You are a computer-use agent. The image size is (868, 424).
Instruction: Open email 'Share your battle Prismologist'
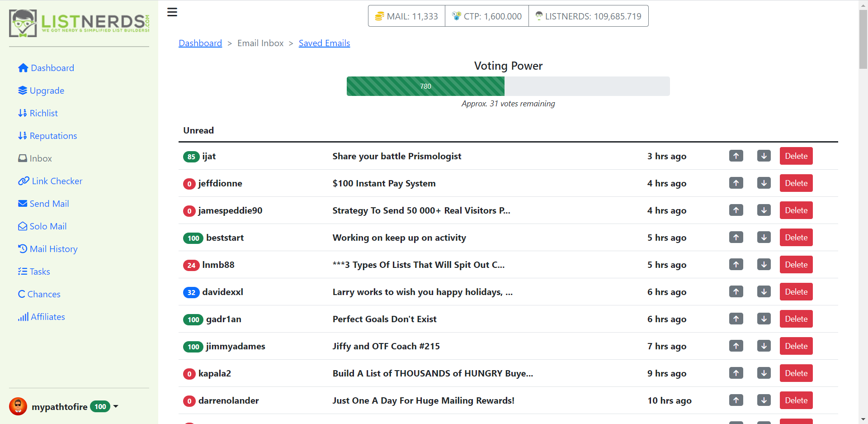tap(397, 156)
